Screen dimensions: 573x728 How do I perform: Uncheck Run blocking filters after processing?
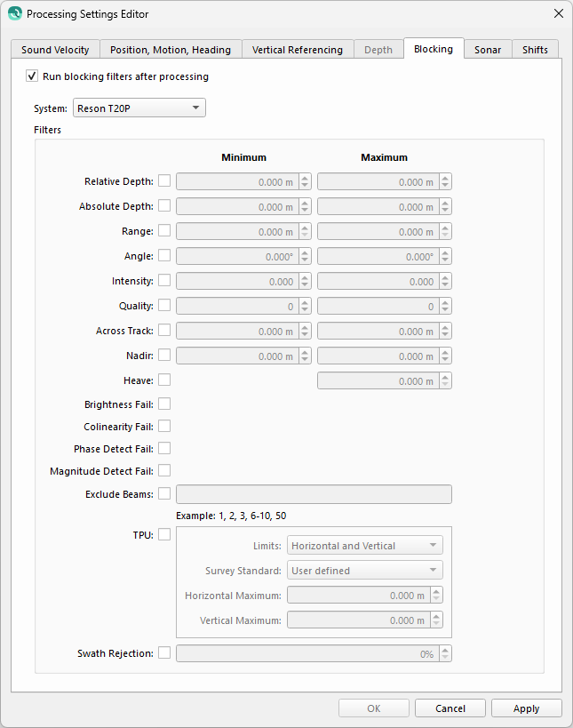coord(33,76)
